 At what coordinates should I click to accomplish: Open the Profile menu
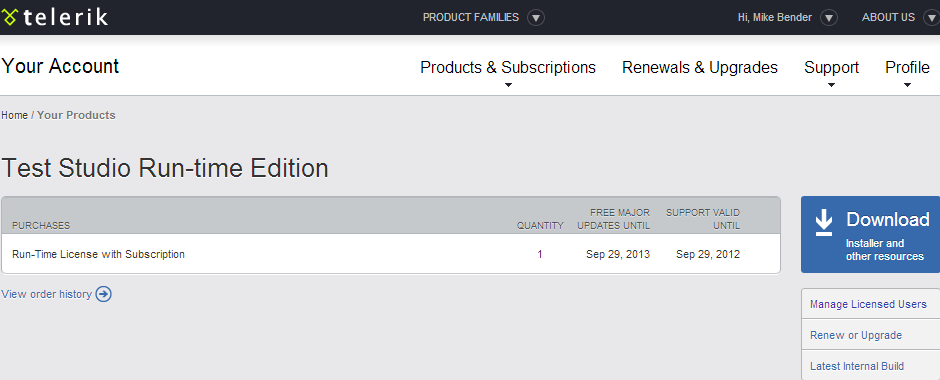[x=907, y=68]
